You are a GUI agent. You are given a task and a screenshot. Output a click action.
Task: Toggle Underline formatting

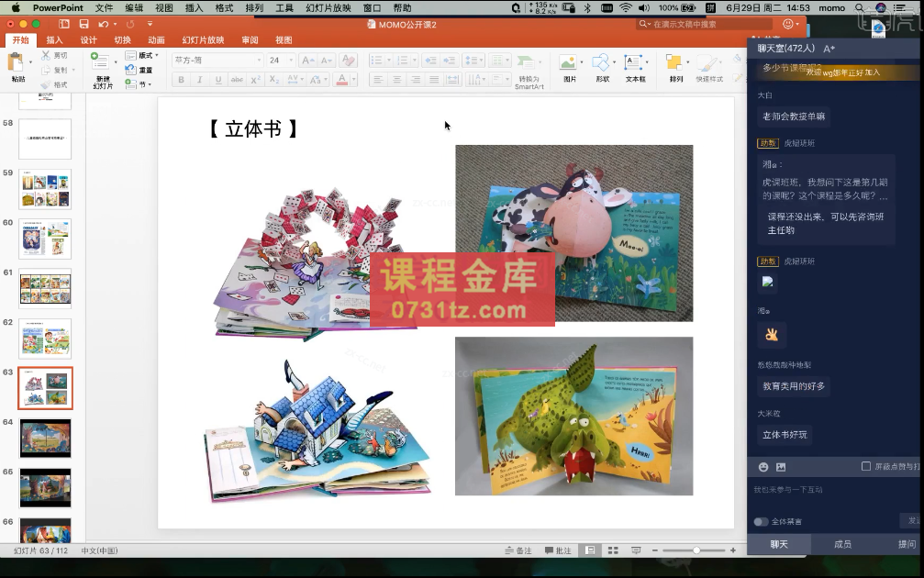(x=218, y=80)
